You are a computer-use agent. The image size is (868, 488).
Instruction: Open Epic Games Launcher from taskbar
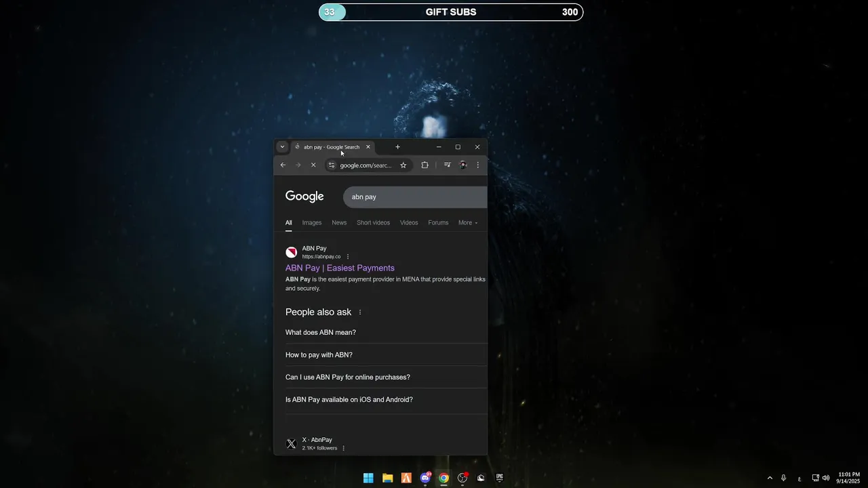click(500, 478)
